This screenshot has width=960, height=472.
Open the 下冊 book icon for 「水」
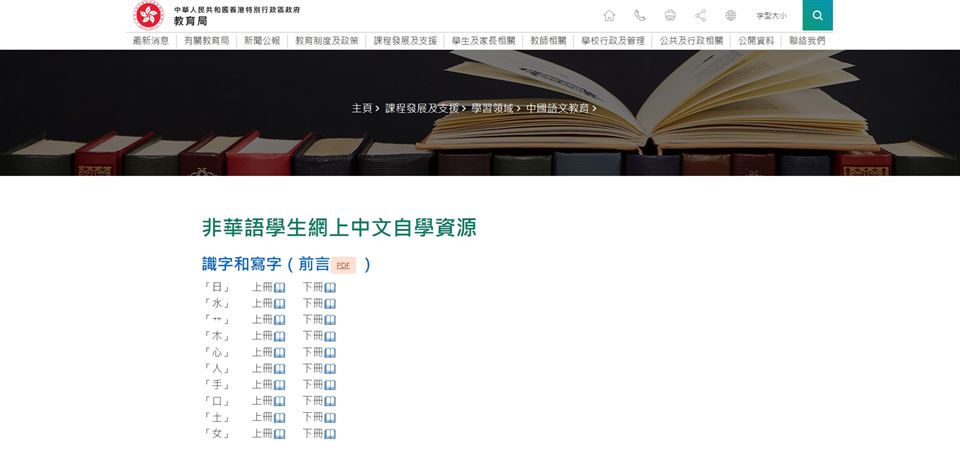tap(330, 304)
